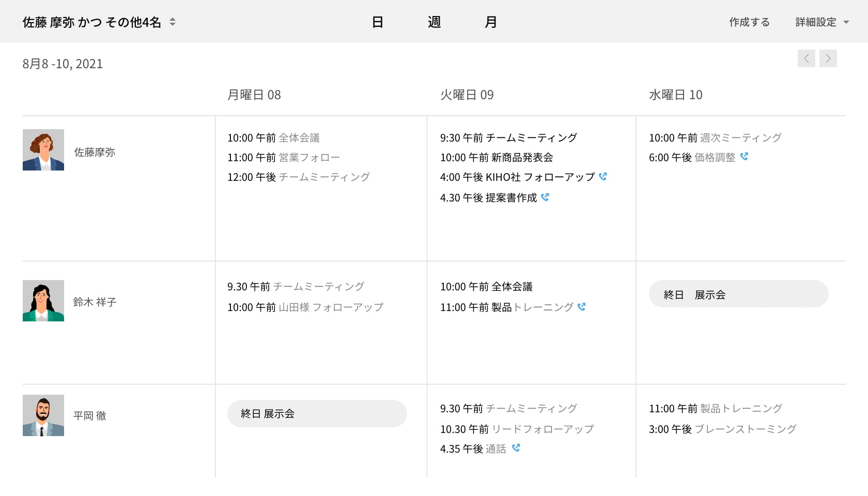This screenshot has width=868, height=496.
Task: Switch to 週 view tab
Action: pyautogui.click(x=434, y=22)
